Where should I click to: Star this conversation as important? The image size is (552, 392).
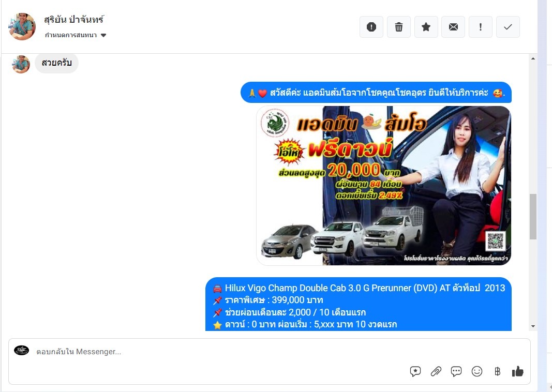pos(426,27)
